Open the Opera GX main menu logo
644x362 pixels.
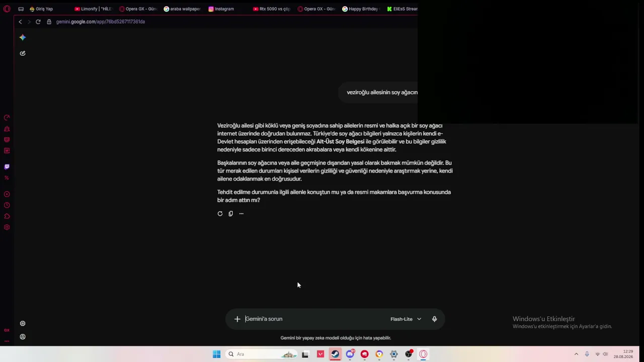pos(7,9)
